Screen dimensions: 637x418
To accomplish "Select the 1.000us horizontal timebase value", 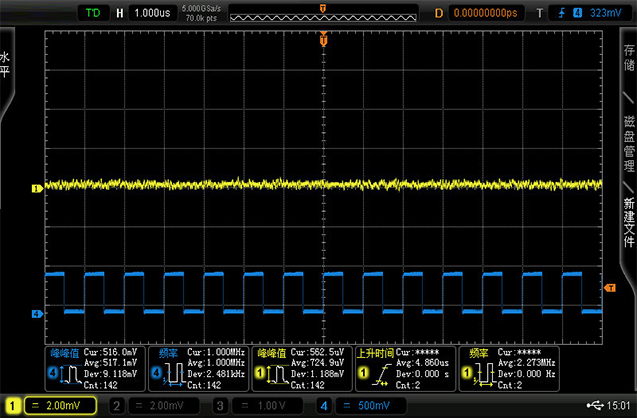I will 152,13.
